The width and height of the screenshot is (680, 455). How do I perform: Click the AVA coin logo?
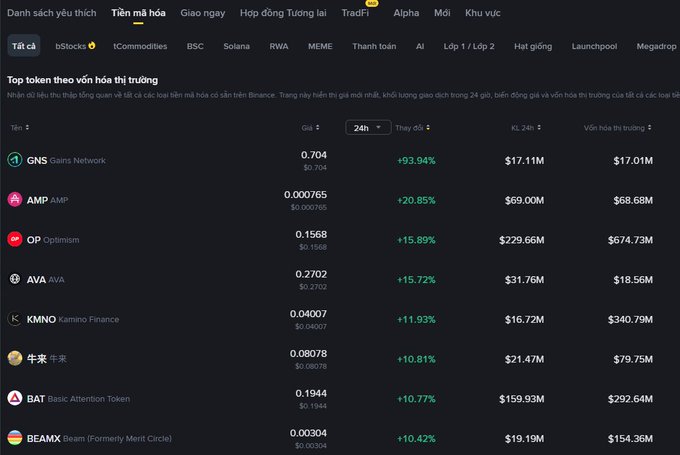[x=15, y=279]
